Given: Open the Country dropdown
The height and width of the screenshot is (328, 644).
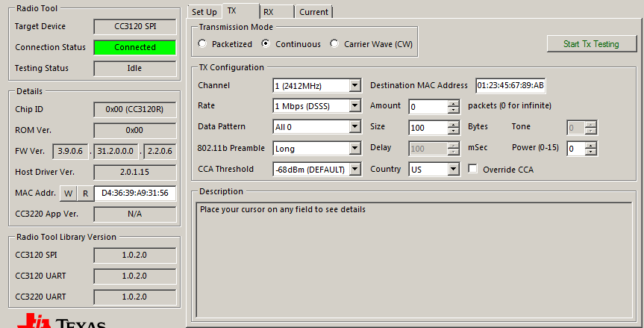Looking at the screenshot, I should (x=453, y=169).
